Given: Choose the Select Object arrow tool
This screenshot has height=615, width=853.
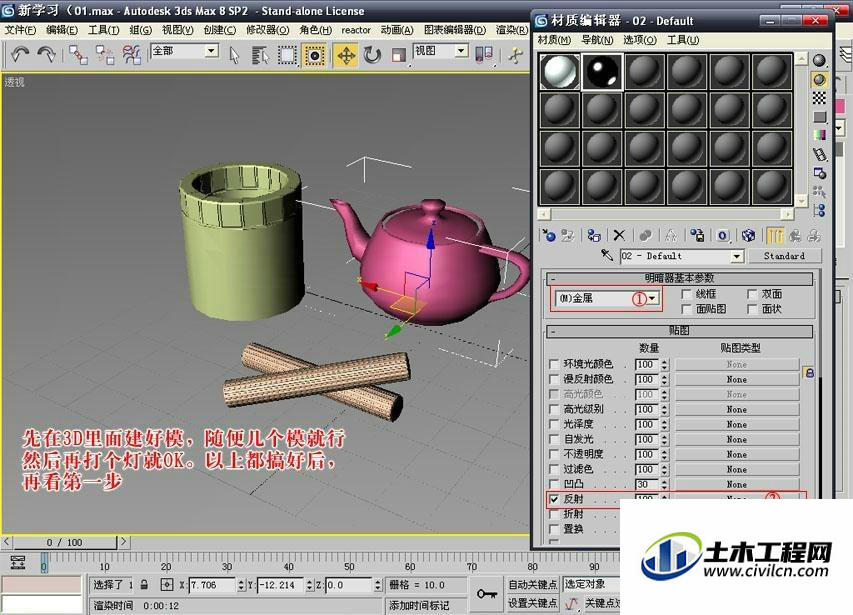Looking at the screenshot, I should (x=234, y=55).
